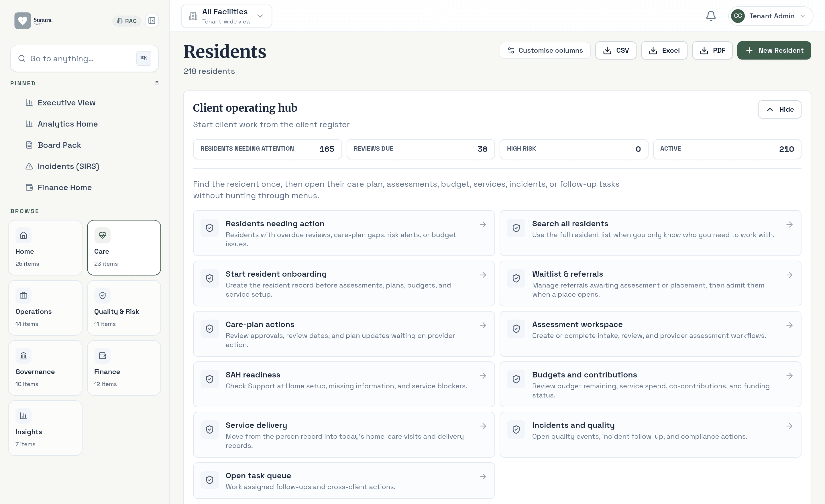825x504 pixels.
Task: Click the High Risk stat tile
Action: [574, 149]
